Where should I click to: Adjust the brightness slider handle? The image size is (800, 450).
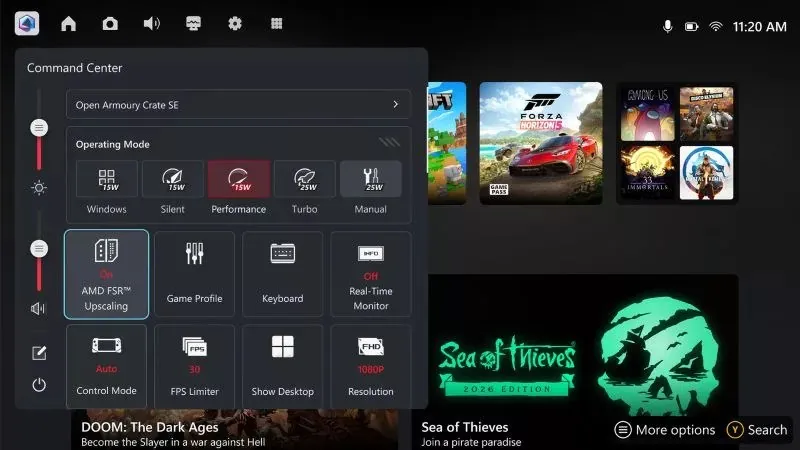(x=39, y=128)
